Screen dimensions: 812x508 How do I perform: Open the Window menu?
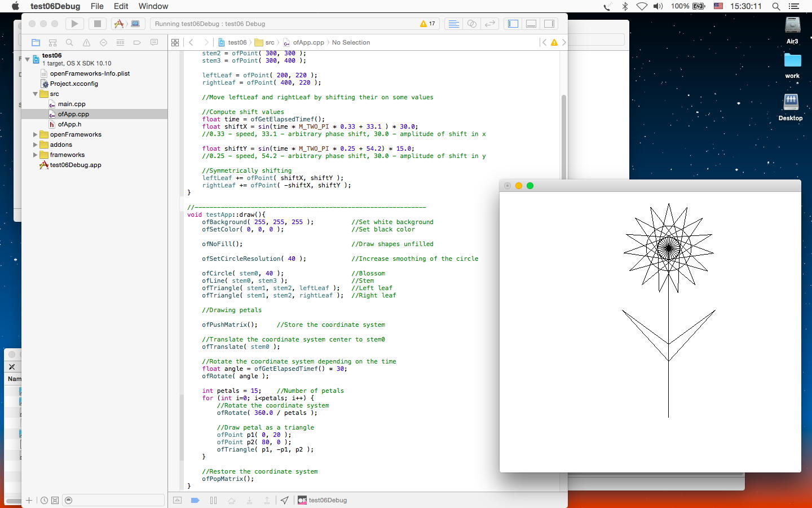pos(153,6)
